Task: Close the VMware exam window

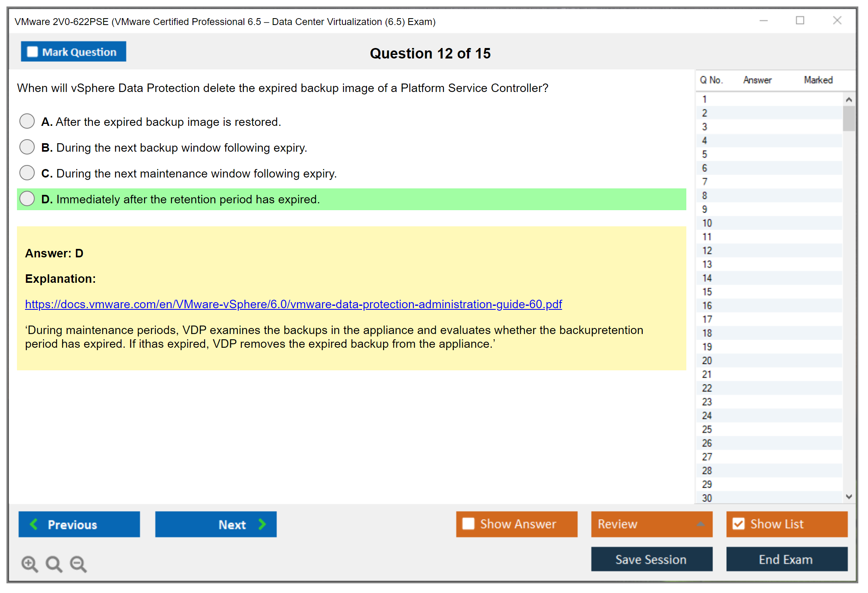Action: point(837,21)
